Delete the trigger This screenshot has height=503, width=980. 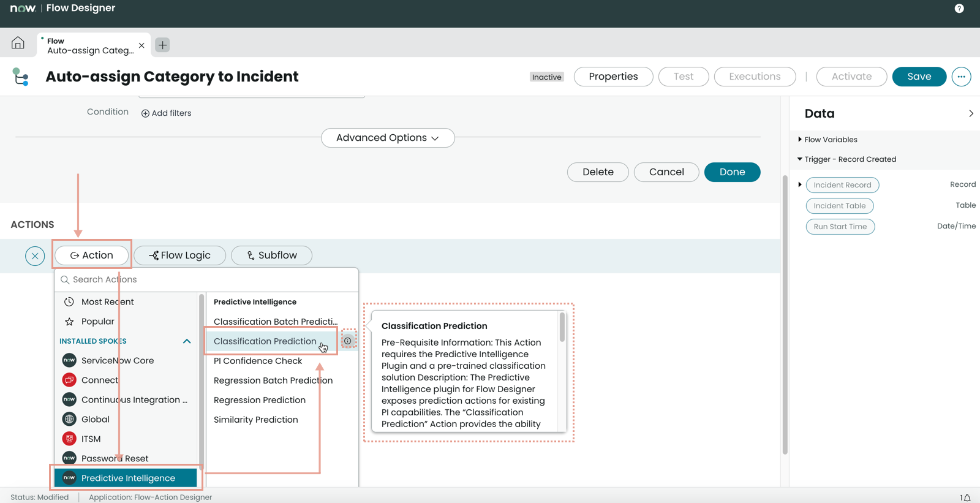coord(598,172)
